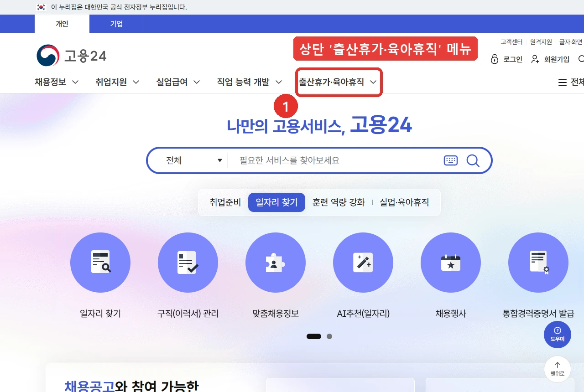Click the 로그인 link text
Screen dimensions: 584x392
[x=513, y=59]
